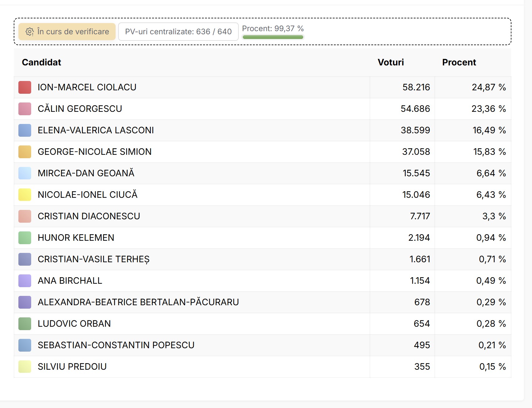The height and width of the screenshot is (408, 532).
Task: Click Ludovic Orban's vote count 654
Action: [x=422, y=324]
